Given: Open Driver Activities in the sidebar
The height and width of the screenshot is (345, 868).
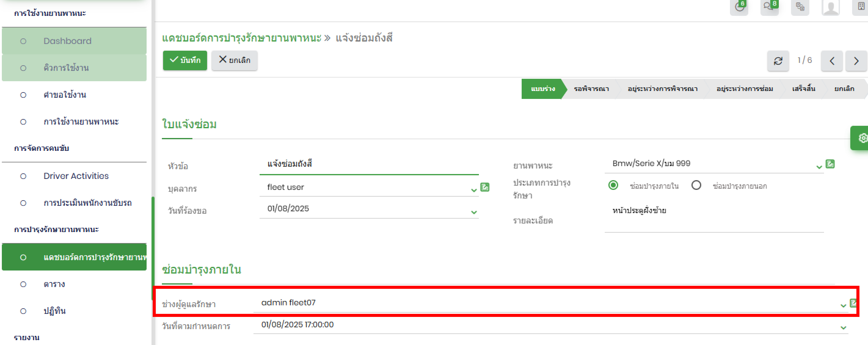Looking at the screenshot, I should pyautogui.click(x=76, y=176).
